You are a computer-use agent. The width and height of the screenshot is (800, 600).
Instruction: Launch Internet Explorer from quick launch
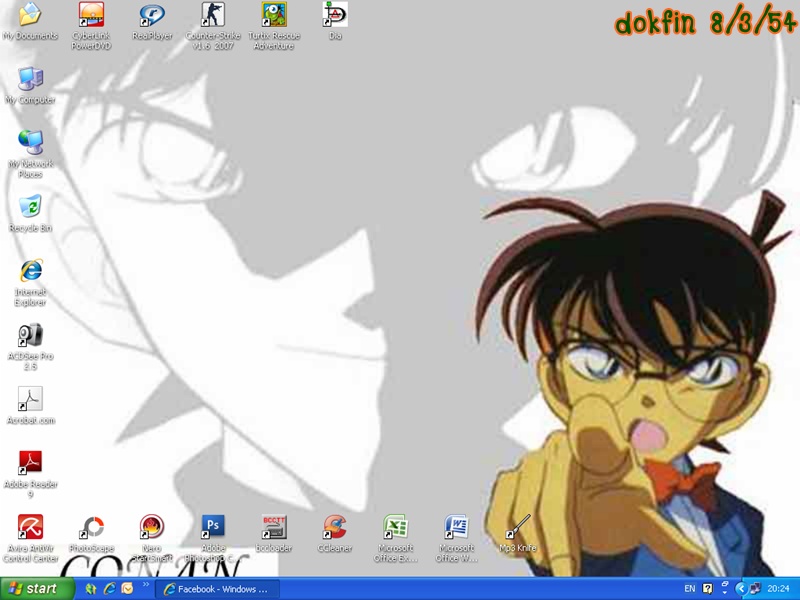pos(109,589)
